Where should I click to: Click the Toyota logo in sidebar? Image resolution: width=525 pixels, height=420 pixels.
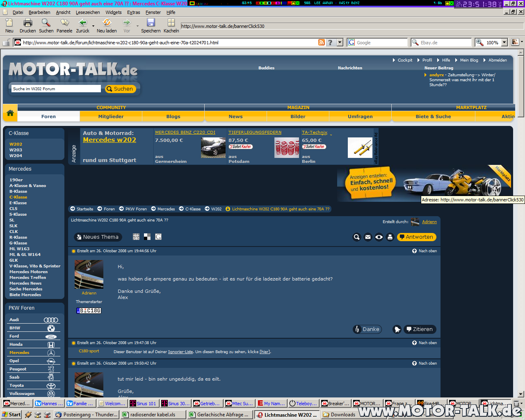coord(51,386)
